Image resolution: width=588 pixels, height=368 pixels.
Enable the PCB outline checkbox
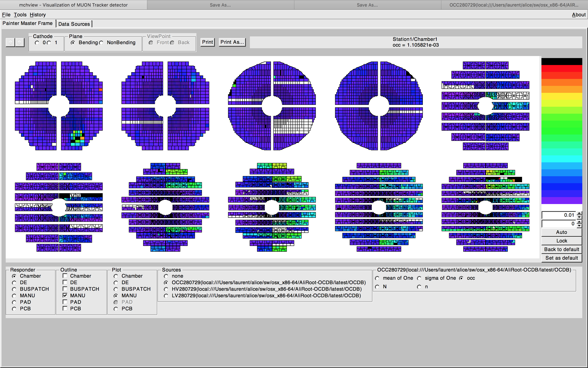click(65, 308)
